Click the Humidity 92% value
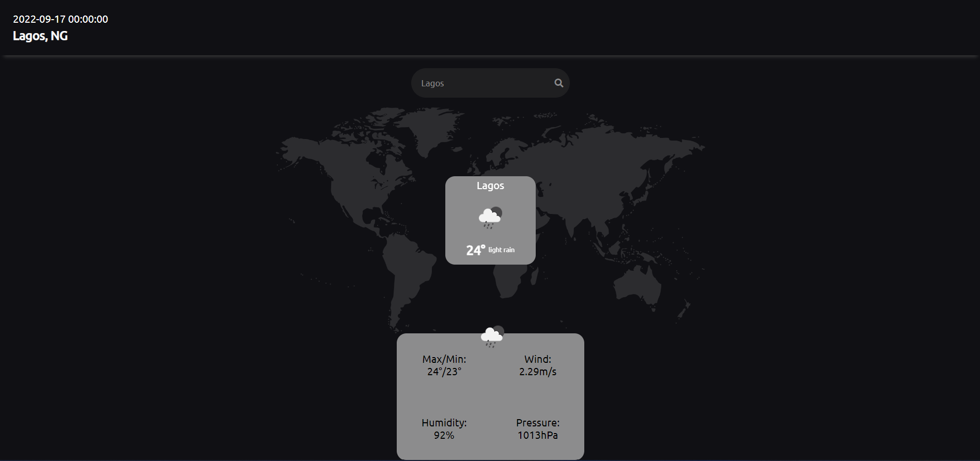 [444, 435]
